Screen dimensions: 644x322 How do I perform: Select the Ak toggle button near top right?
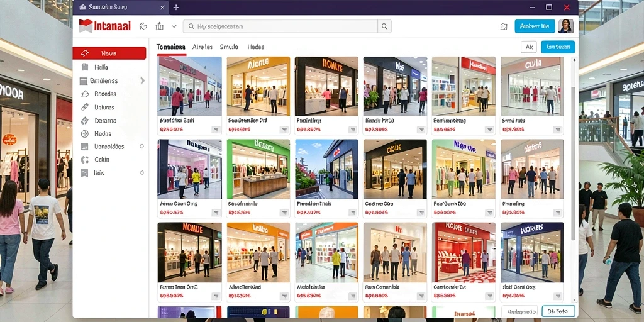click(529, 47)
